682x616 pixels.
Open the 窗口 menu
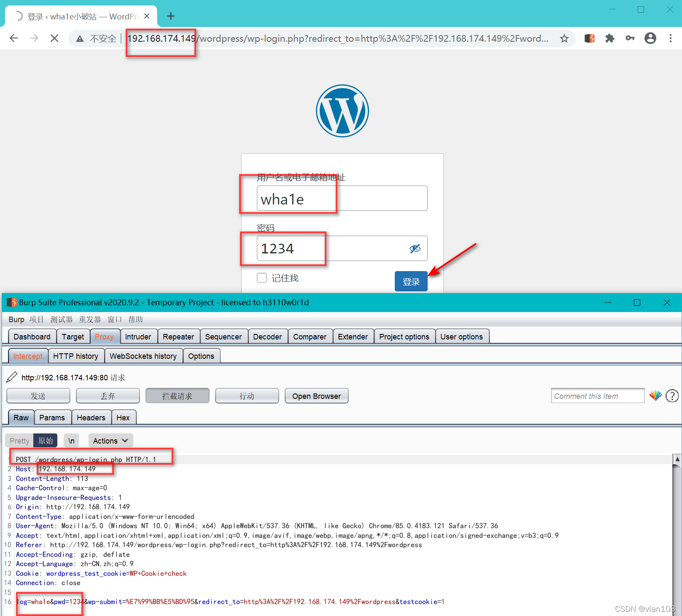pyautogui.click(x=115, y=320)
